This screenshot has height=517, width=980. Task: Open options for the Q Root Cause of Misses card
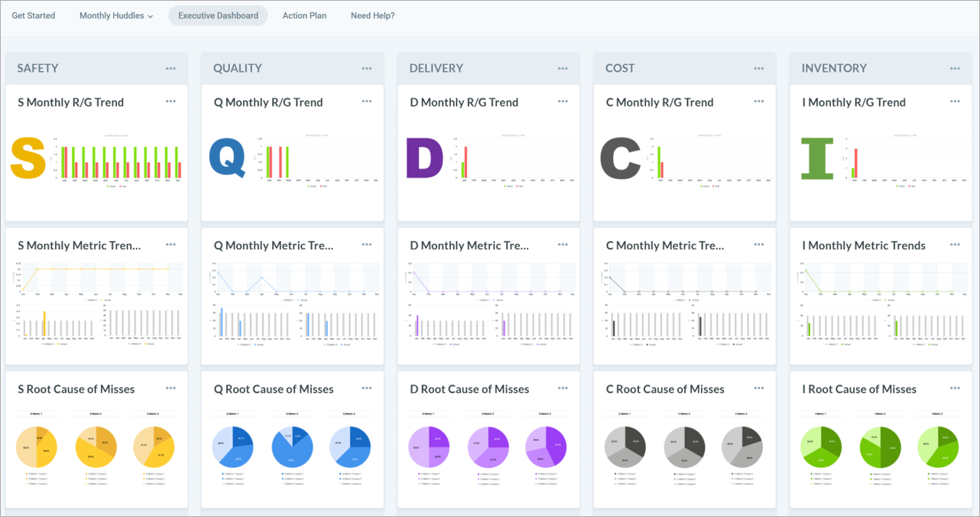(x=366, y=389)
